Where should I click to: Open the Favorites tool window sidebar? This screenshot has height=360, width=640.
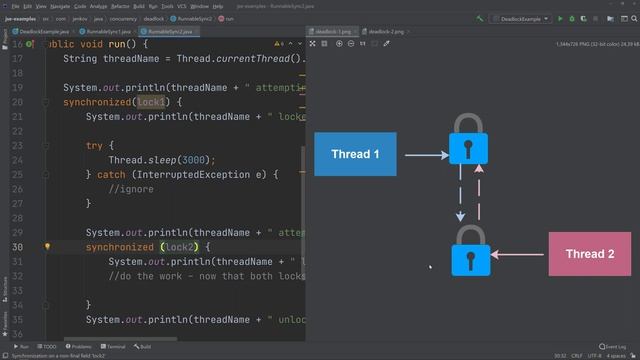tap(5, 324)
